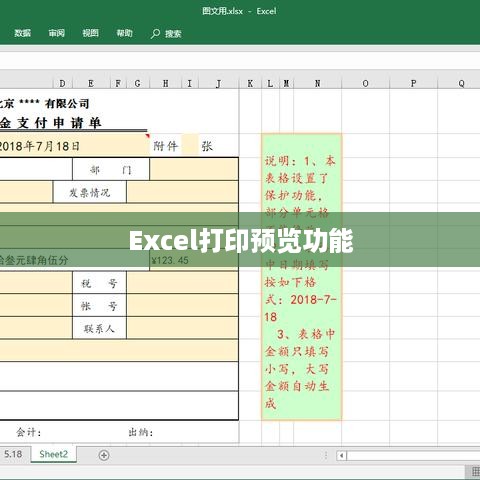Select the 部门 label cell

click(111, 170)
